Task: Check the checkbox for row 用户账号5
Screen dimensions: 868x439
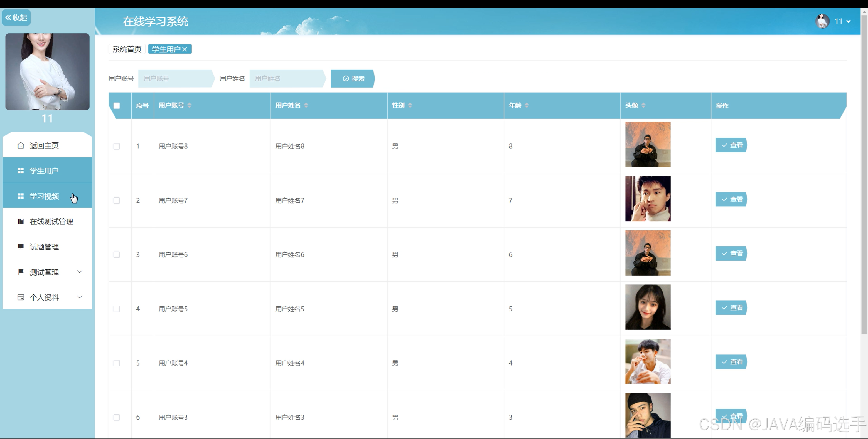Action: 117,309
